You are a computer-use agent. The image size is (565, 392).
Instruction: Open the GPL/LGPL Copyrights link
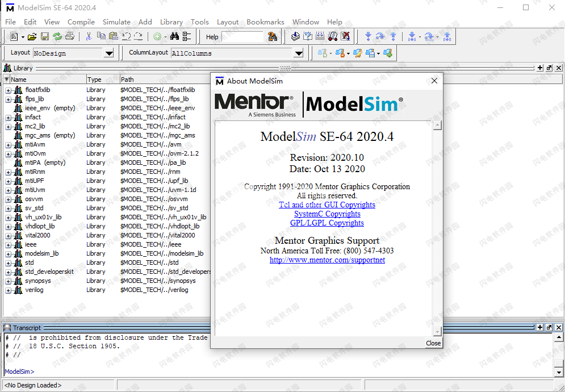click(x=327, y=223)
